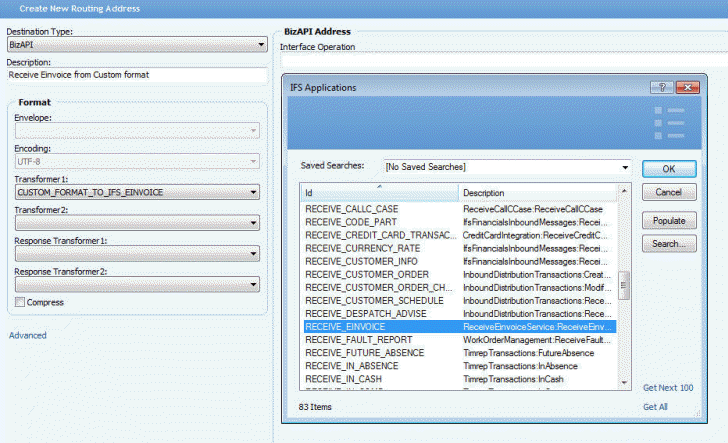Viewport: 728px width, 443px height.
Task: Click the Advanced link
Action: click(x=28, y=335)
